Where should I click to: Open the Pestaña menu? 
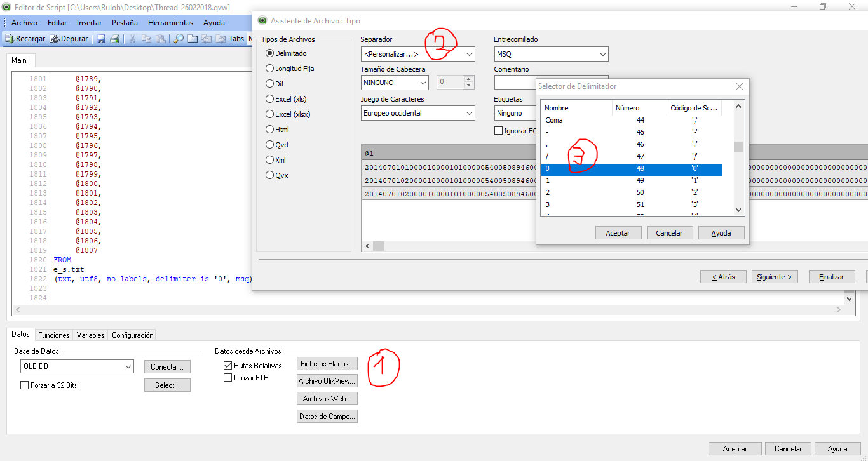[x=125, y=22]
